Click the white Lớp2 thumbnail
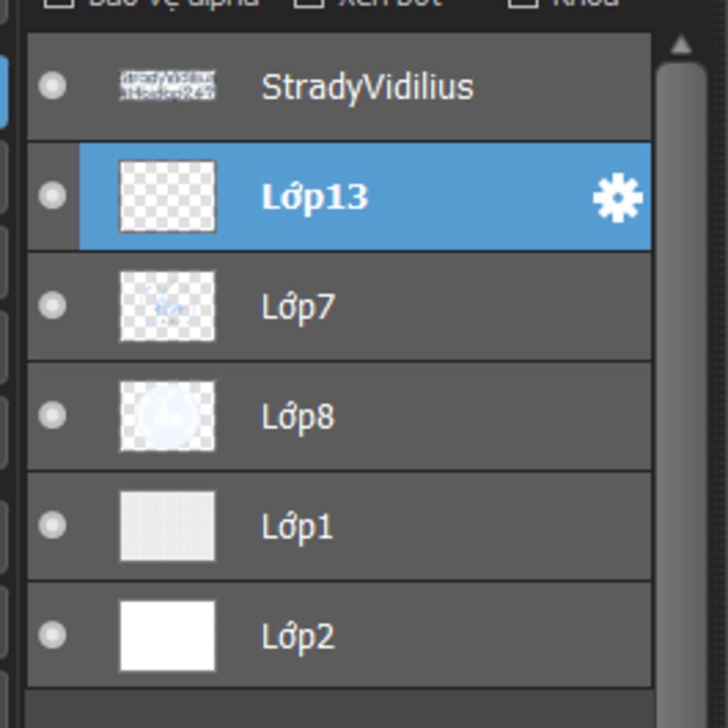Viewport: 728px width, 728px height. point(168,636)
